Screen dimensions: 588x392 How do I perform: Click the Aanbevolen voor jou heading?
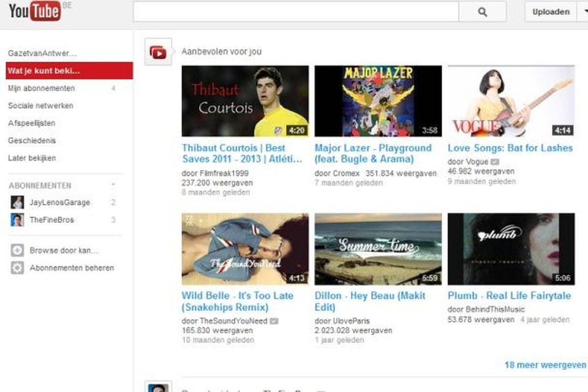[x=221, y=51]
